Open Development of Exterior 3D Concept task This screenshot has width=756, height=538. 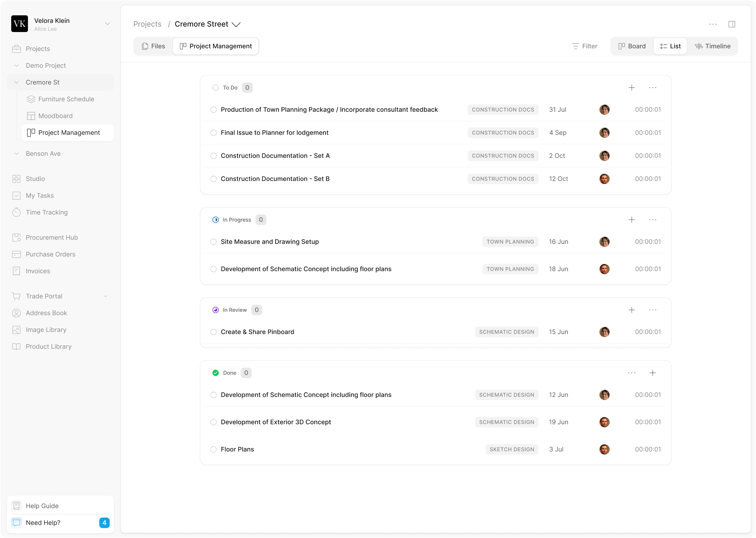pyautogui.click(x=275, y=422)
